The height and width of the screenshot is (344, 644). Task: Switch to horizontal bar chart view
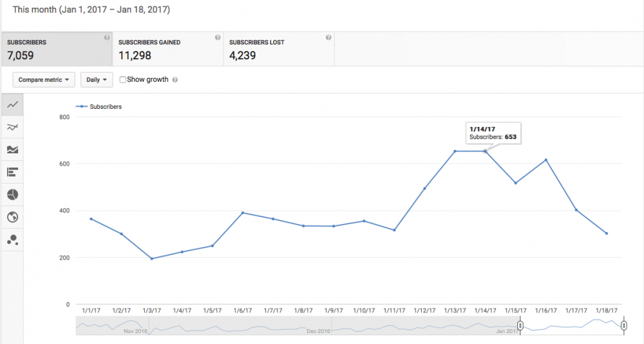coord(12,172)
